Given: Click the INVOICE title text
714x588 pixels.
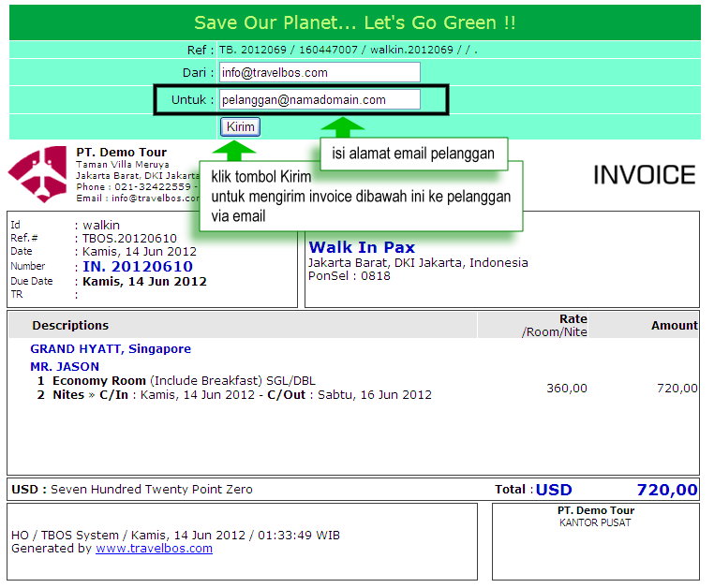Looking at the screenshot, I should (645, 175).
